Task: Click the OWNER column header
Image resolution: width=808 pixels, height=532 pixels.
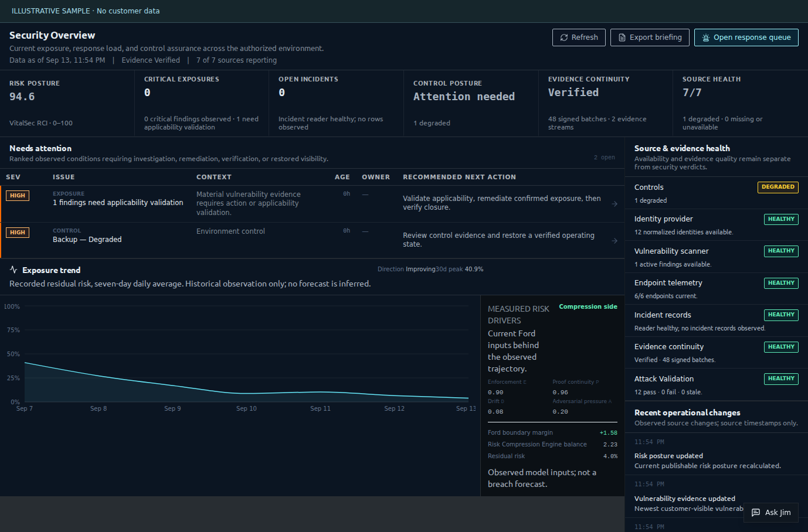Action: [x=376, y=177]
